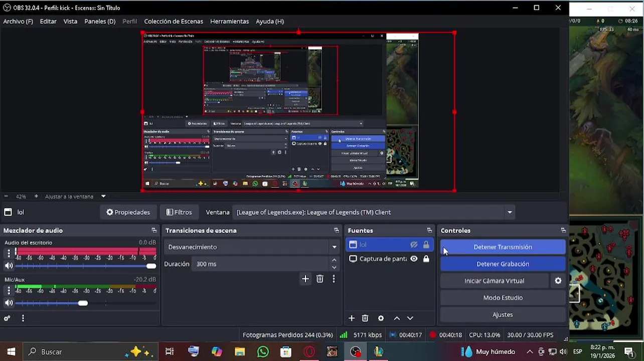
Task: Move selected source down
Action: [x=410, y=318]
